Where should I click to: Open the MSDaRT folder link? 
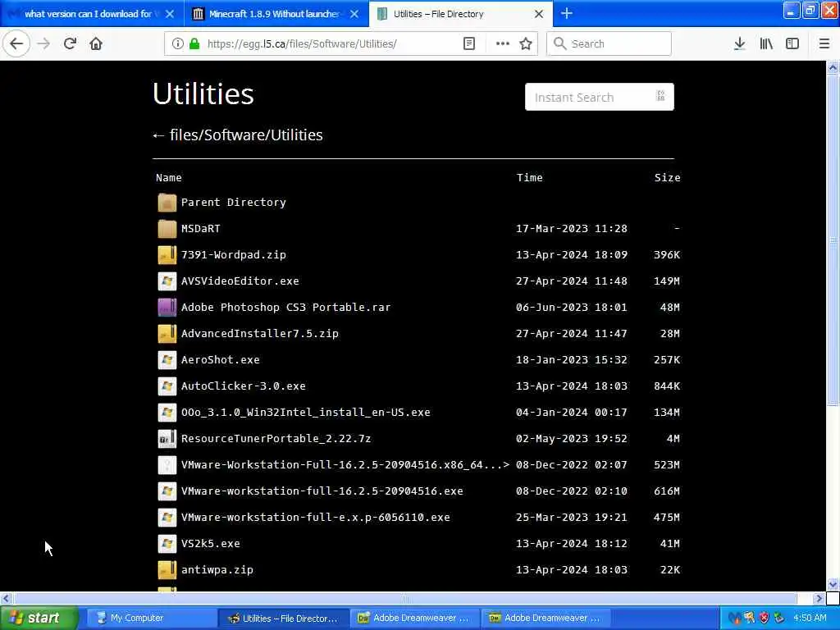pyautogui.click(x=200, y=229)
